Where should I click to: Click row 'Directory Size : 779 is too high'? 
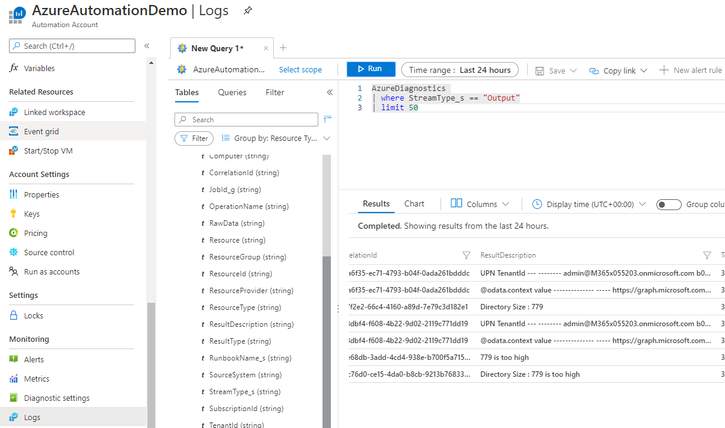(537, 374)
